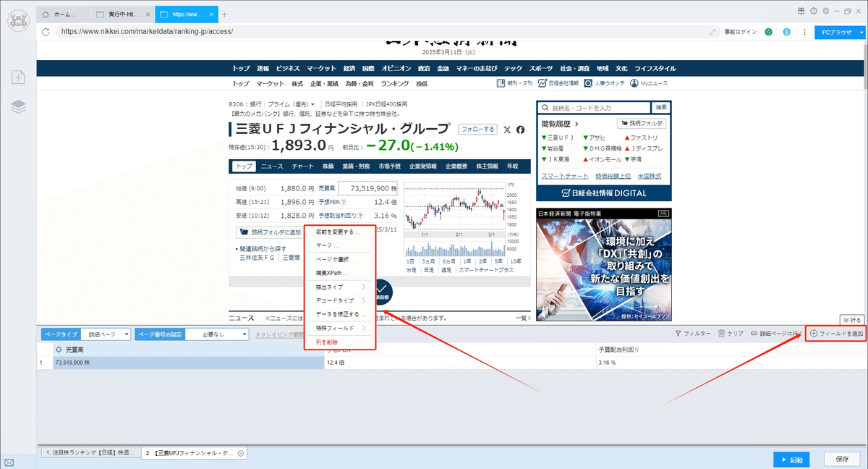The image size is (868, 469).
Task: Click 銘柄フォルダに追加 button
Action: click(x=270, y=232)
